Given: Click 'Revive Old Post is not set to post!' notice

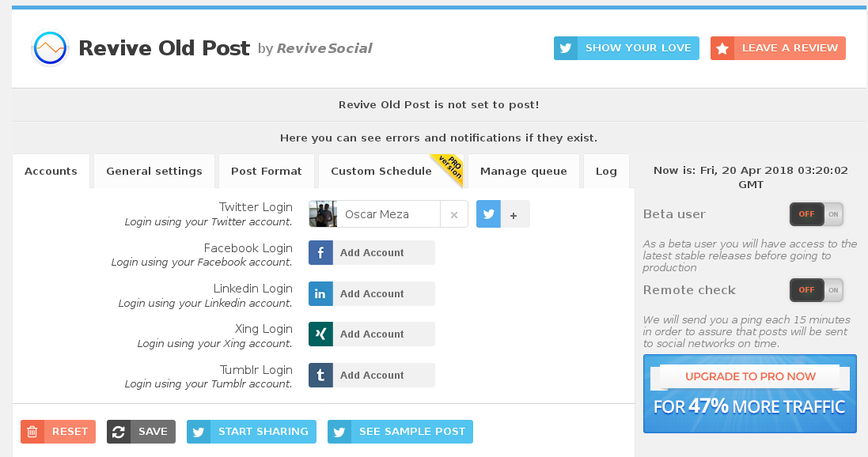Looking at the screenshot, I should point(438,105).
